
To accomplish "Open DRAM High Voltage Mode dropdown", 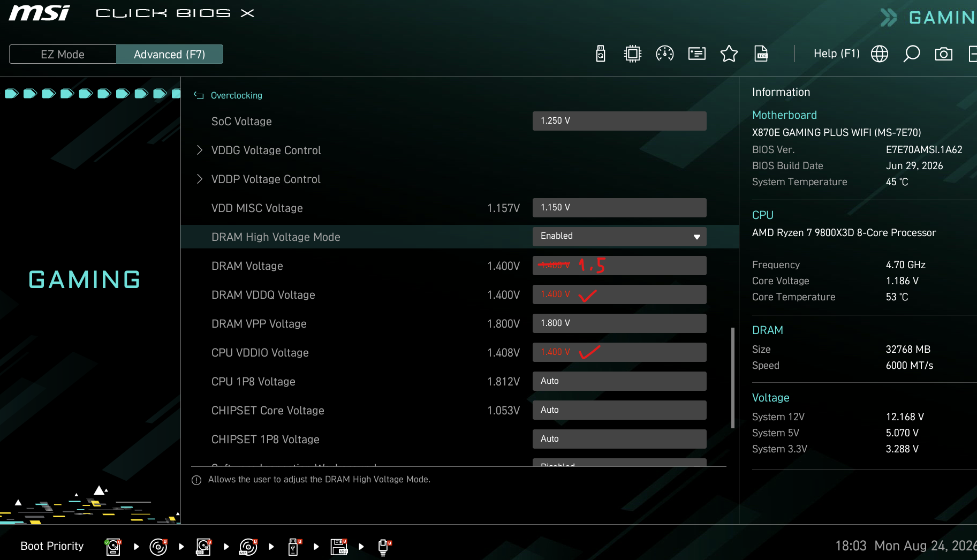I will 619,237.
